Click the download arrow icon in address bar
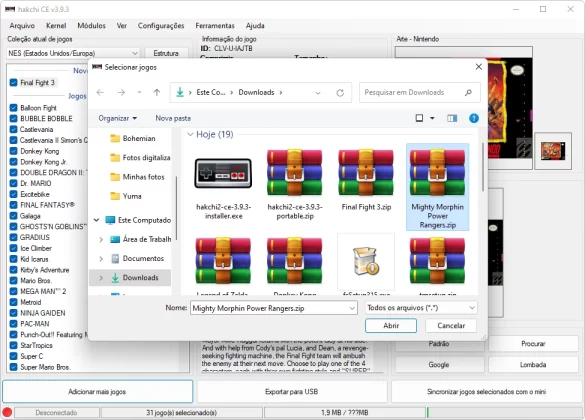585x420 pixels. click(x=180, y=92)
